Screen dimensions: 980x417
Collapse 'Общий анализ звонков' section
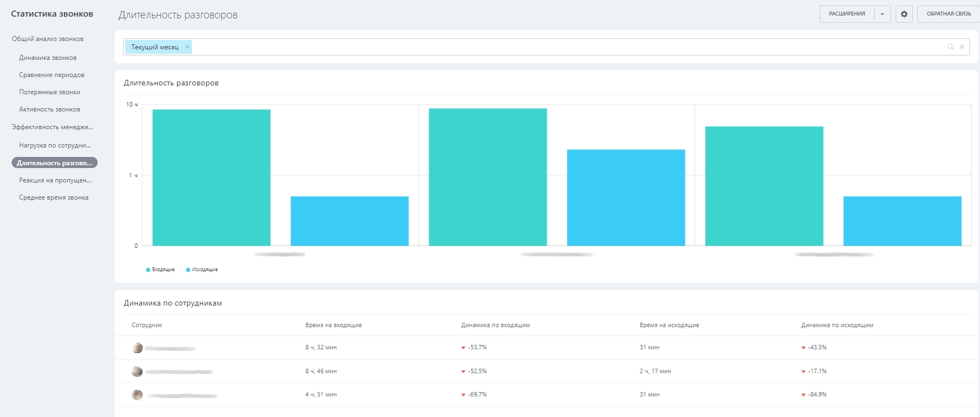[48, 39]
